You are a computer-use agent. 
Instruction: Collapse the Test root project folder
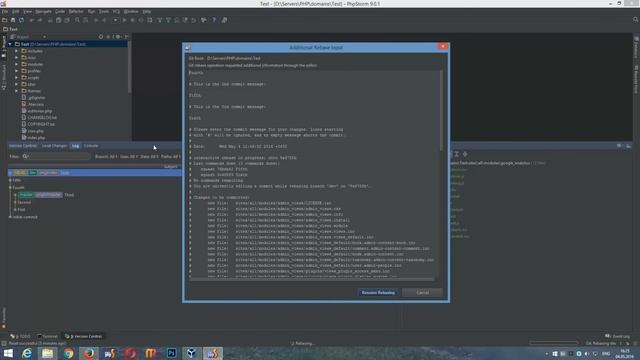tap(10, 44)
